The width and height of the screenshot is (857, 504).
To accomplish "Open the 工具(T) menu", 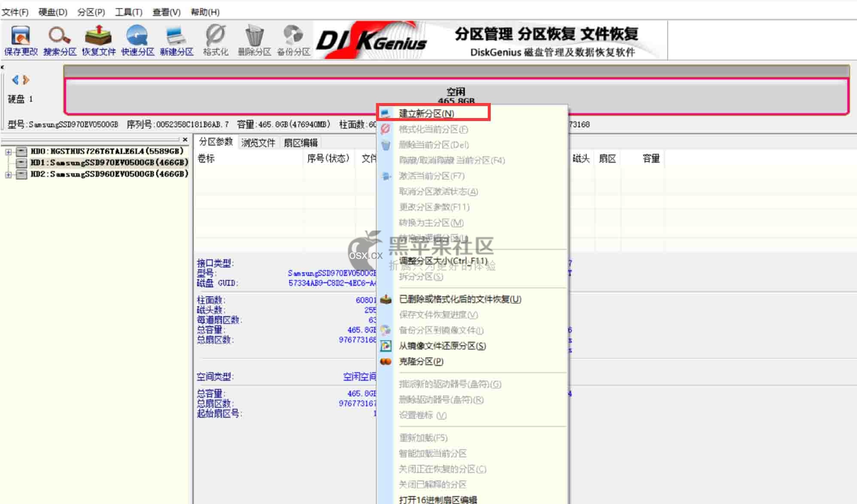I will (128, 12).
